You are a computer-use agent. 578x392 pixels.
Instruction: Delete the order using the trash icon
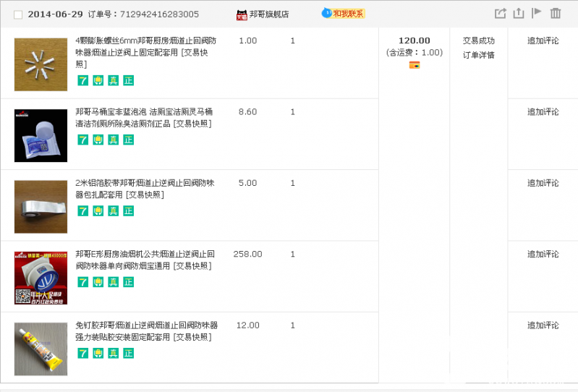tap(556, 13)
